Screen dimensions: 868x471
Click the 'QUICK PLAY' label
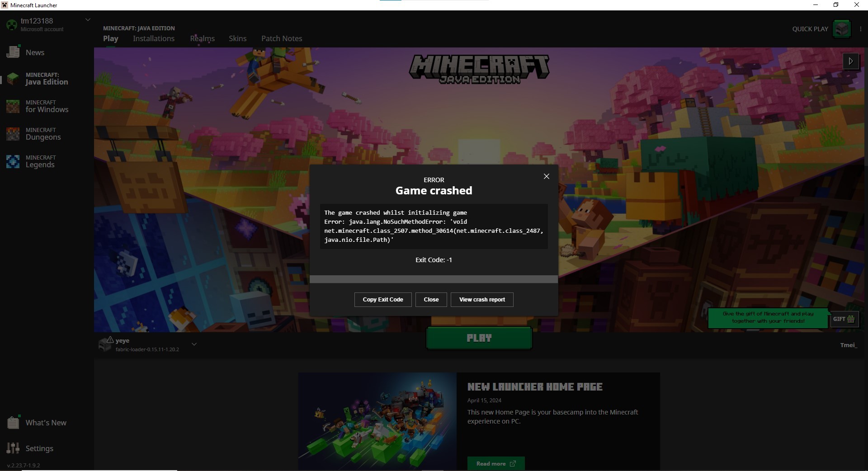[810, 29]
